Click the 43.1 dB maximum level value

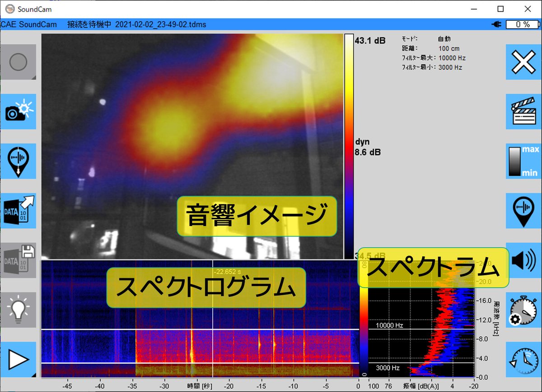370,41
